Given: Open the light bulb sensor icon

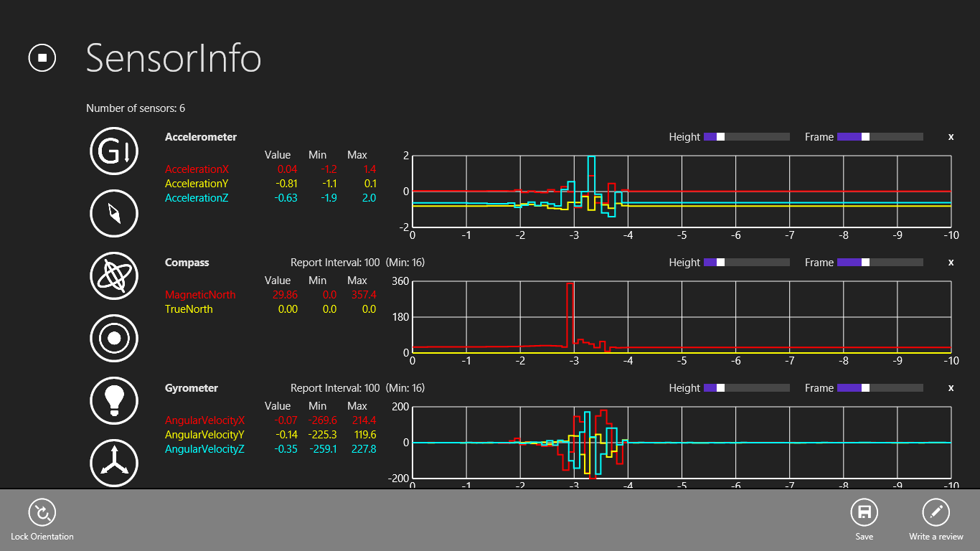Looking at the screenshot, I should coord(114,400).
